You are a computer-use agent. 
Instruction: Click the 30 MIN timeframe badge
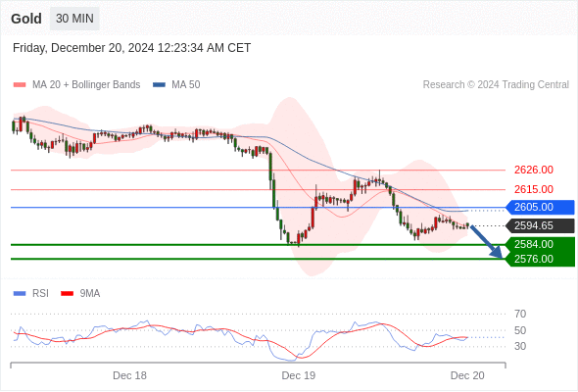tap(74, 19)
